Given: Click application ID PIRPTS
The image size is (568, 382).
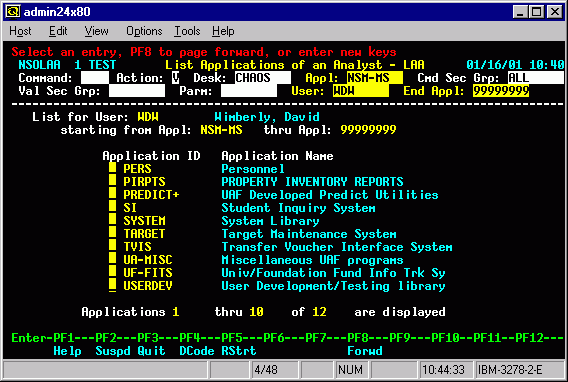Looking at the screenshot, I should 144,182.
